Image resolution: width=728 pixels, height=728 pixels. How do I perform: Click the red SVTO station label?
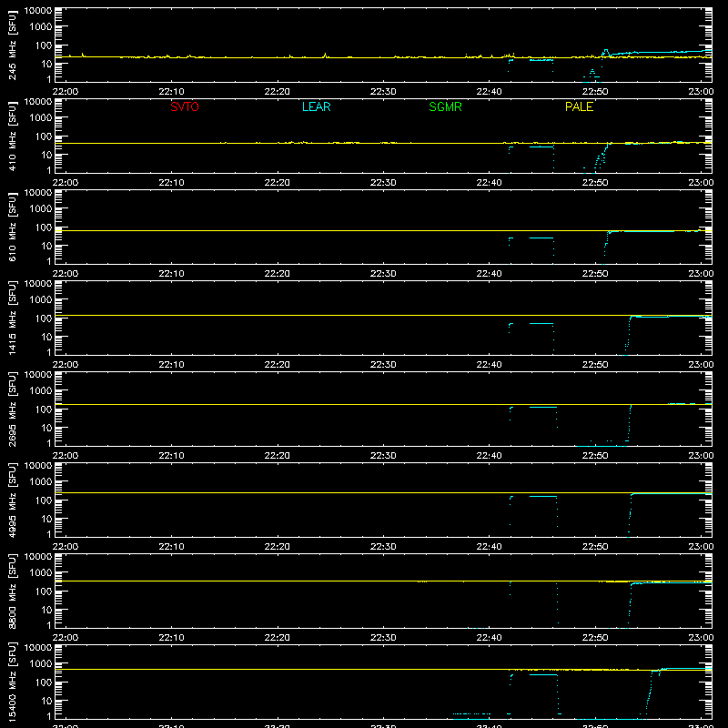click(185, 106)
